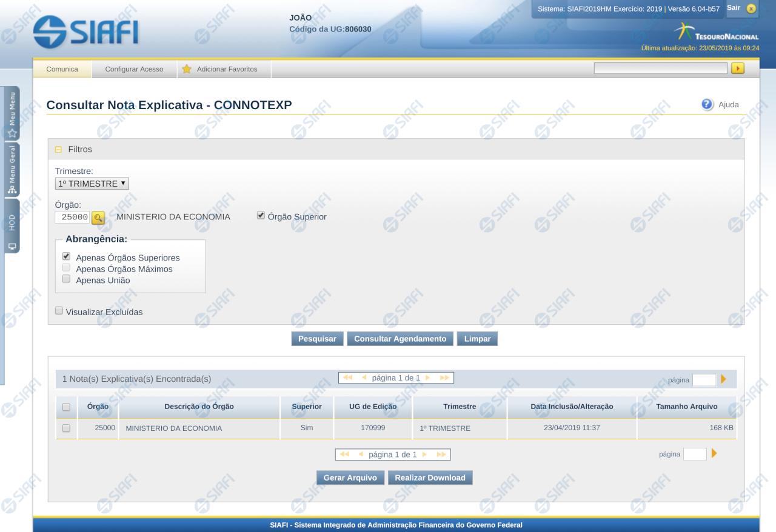Collapse the Filtros section
Image resolution: width=776 pixels, height=532 pixels.
pos(58,149)
